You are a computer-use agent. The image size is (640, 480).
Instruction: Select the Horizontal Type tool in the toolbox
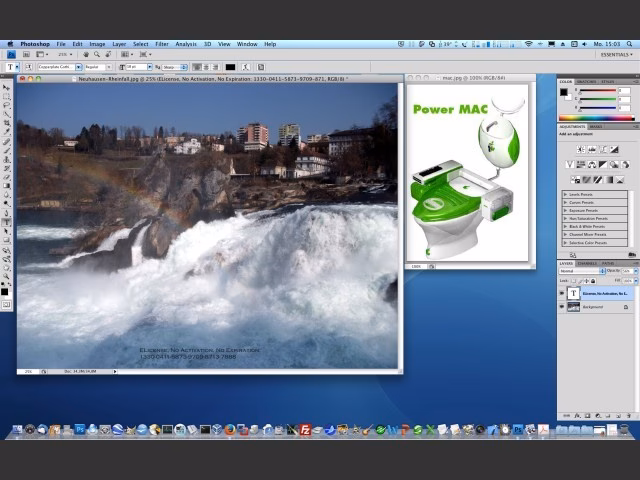pos(6,222)
